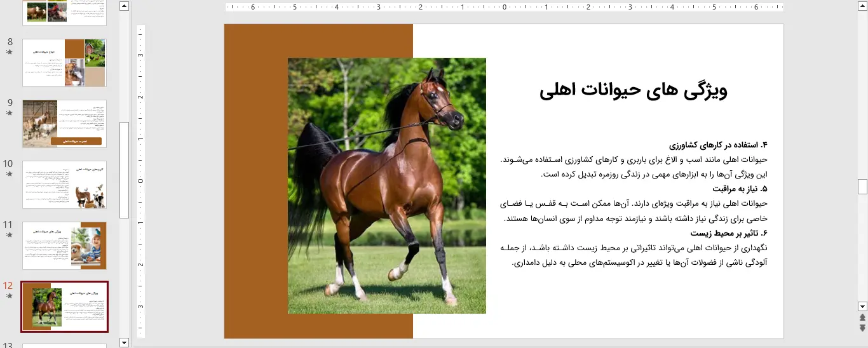Click the thumbnail panel scrollbar thumb
The height and width of the screenshot is (348, 868).
click(x=124, y=170)
